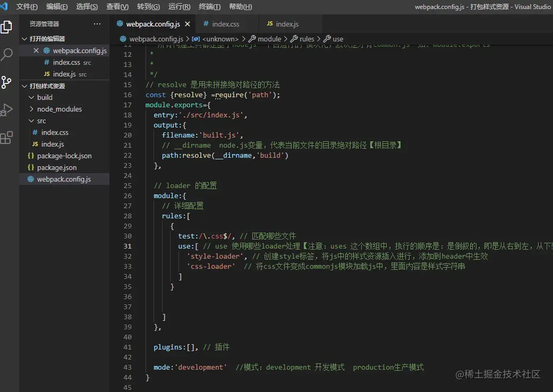Viewport: 553px width, 392px height.
Task: Close the webpack.config.js editor tab
Action: click(x=188, y=24)
